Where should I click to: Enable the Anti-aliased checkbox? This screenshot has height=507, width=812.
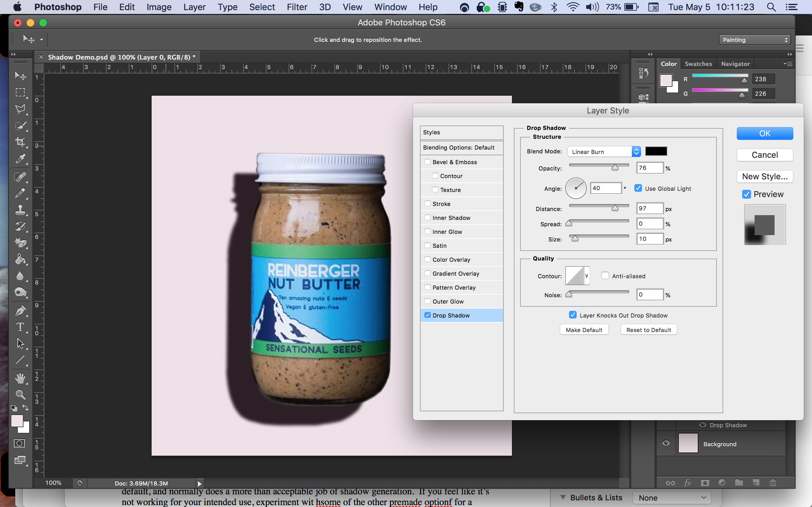pyautogui.click(x=605, y=276)
